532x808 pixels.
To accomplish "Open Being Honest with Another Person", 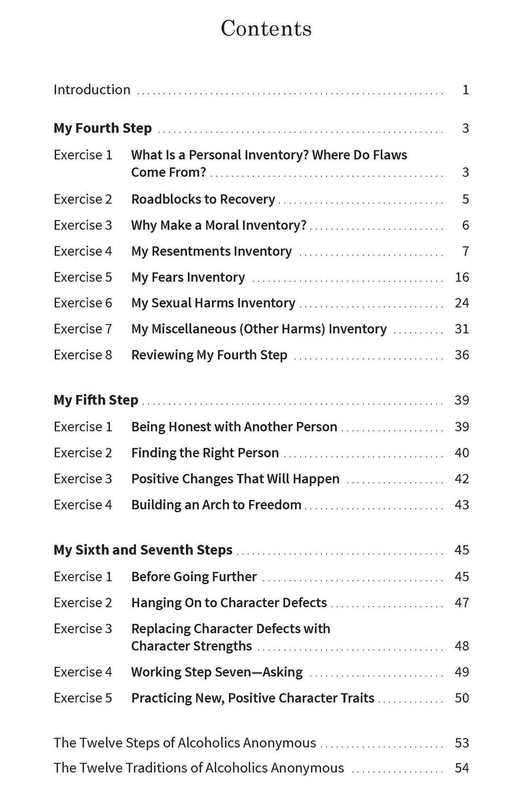I will (234, 427).
